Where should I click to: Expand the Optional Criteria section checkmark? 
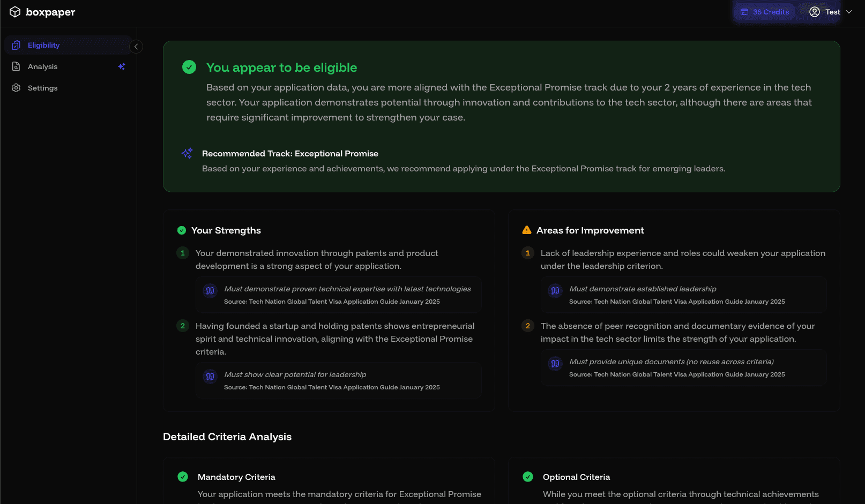coord(528,477)
